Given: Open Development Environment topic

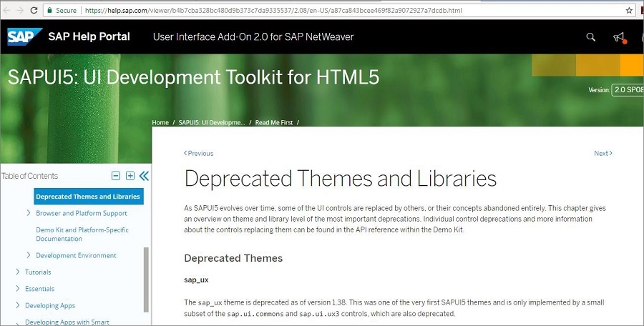Looking at the screenshot, I should click(76, 255).
